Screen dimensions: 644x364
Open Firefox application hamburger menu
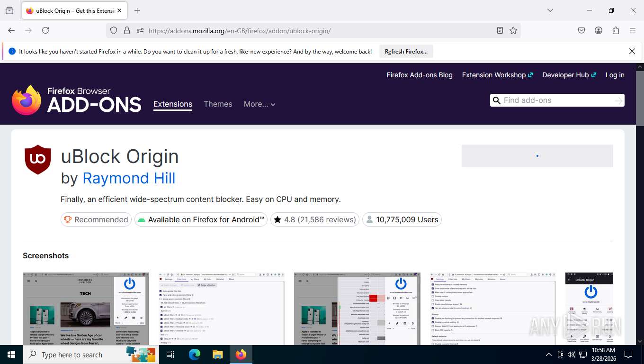(633, 30)
